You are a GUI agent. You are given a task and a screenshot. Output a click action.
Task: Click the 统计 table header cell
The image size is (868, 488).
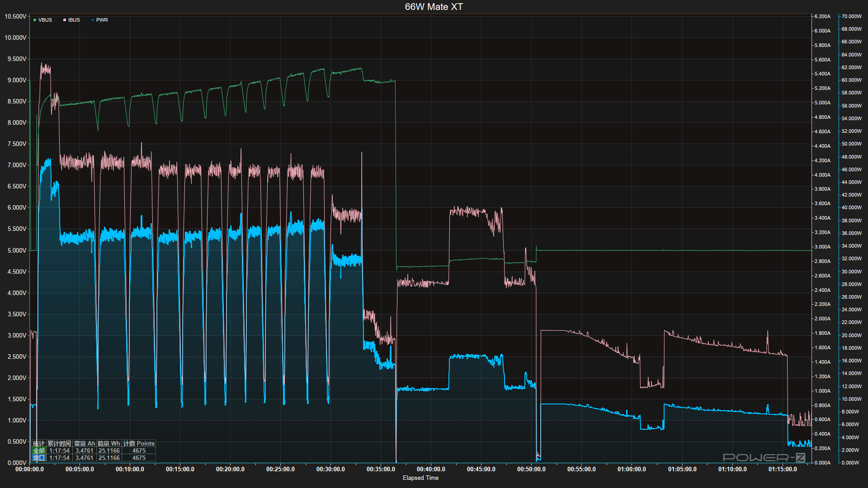pos(39,443)
